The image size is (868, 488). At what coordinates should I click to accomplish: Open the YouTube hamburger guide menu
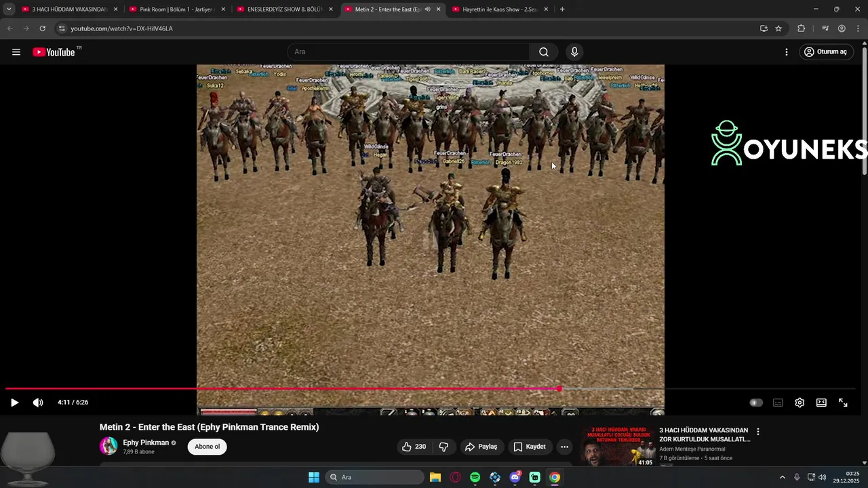[16, 52]
